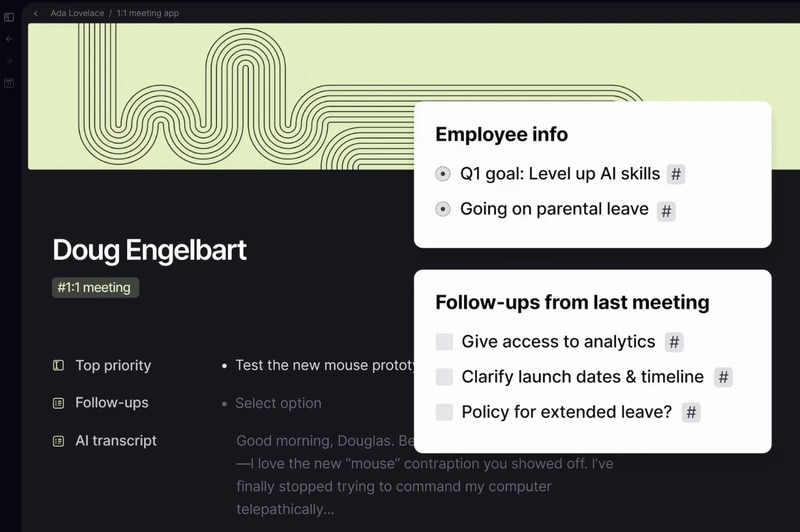Click the Top priority field icon
800x532 pixels.
click(x=58, y=366)
